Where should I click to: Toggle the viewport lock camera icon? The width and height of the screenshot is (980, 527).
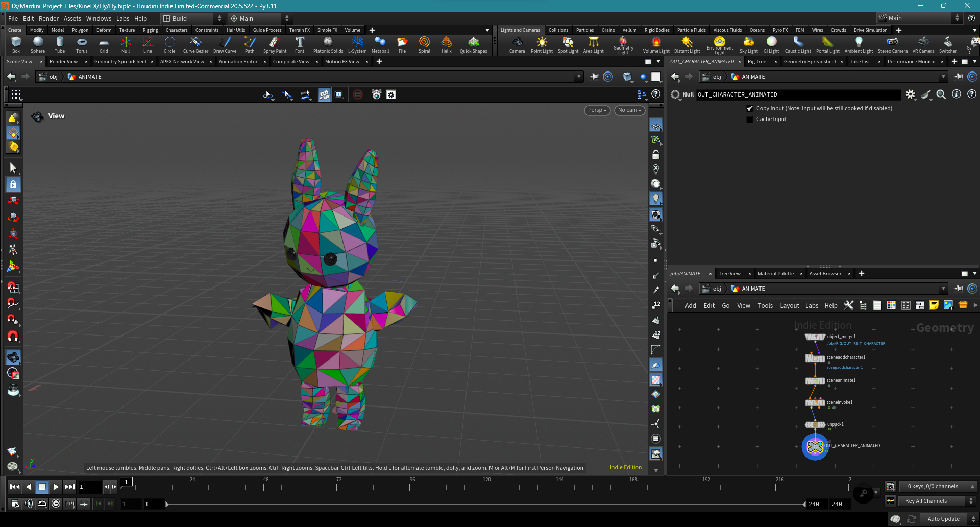coord(656,155)
